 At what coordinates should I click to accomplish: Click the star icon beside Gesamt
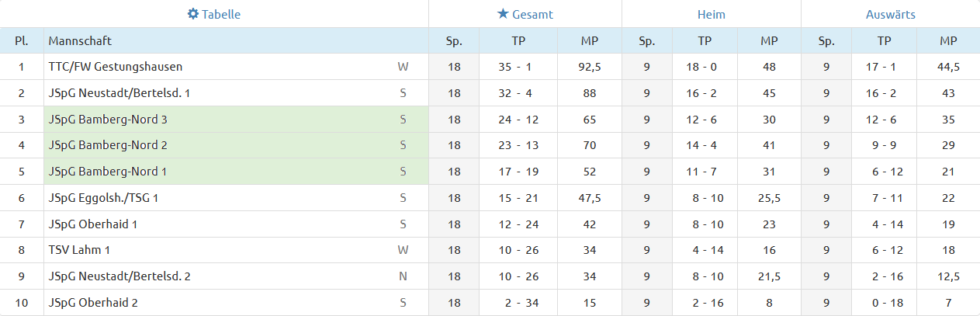[x=503, y=14]
